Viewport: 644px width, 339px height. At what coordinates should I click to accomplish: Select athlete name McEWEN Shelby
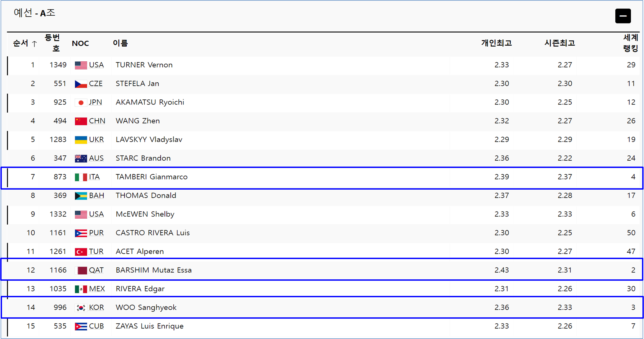[145, 214]
